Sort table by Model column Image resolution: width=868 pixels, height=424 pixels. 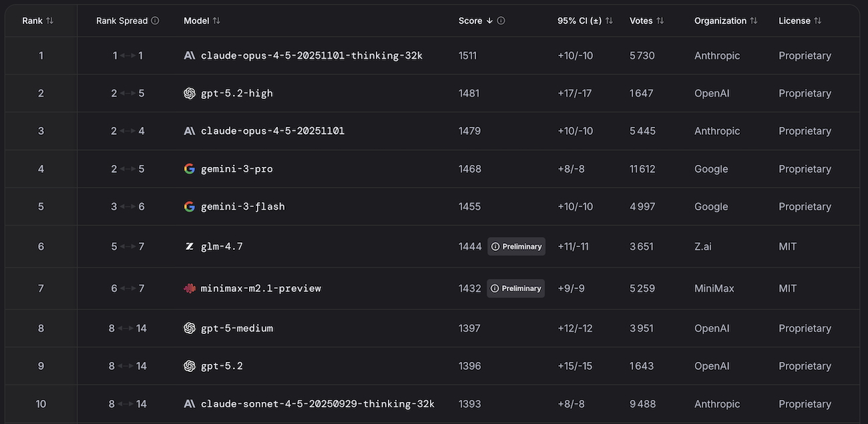tap(216, 21)
